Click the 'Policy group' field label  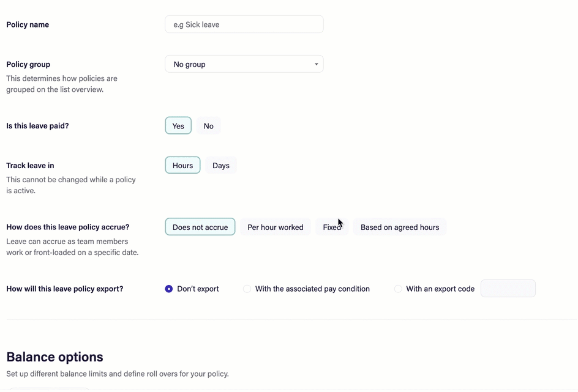28,64
